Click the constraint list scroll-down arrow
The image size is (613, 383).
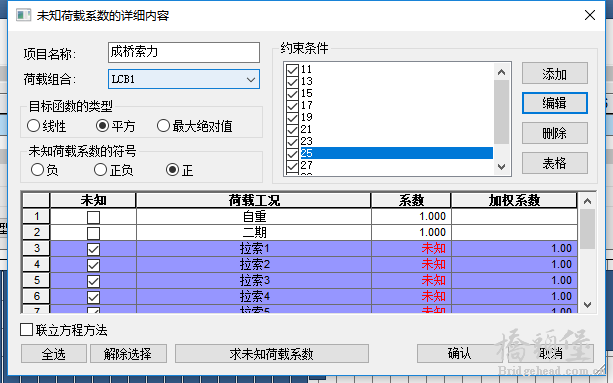[x=502, y=167]
